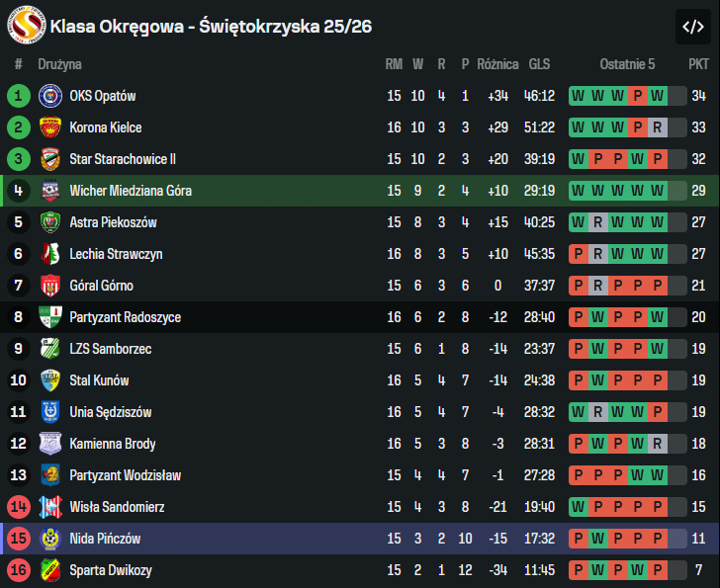This screenshot has height=588, width=720.
Task: Click the Sparta Dwikozy team crest
Action: click(50, 570)
